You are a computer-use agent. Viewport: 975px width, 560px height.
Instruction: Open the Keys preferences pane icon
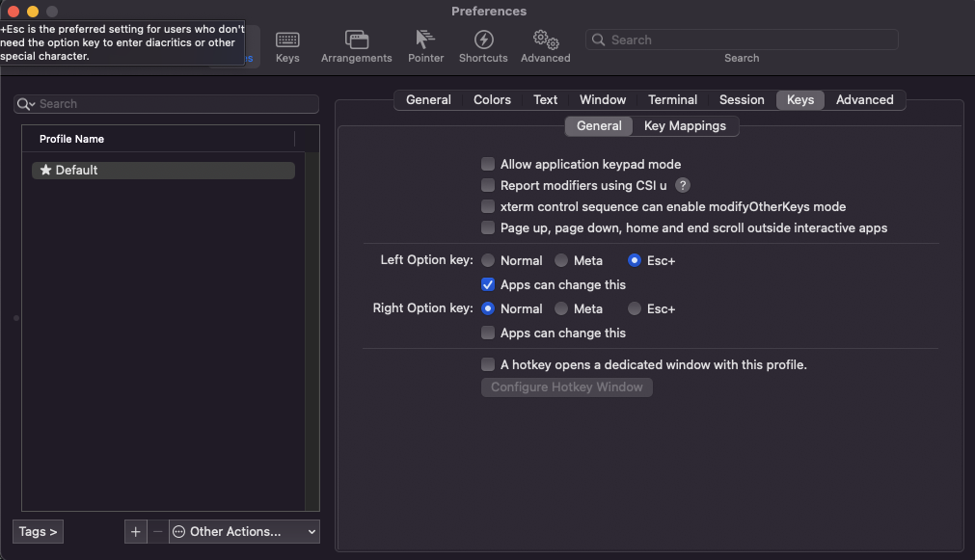coord(287,44)
